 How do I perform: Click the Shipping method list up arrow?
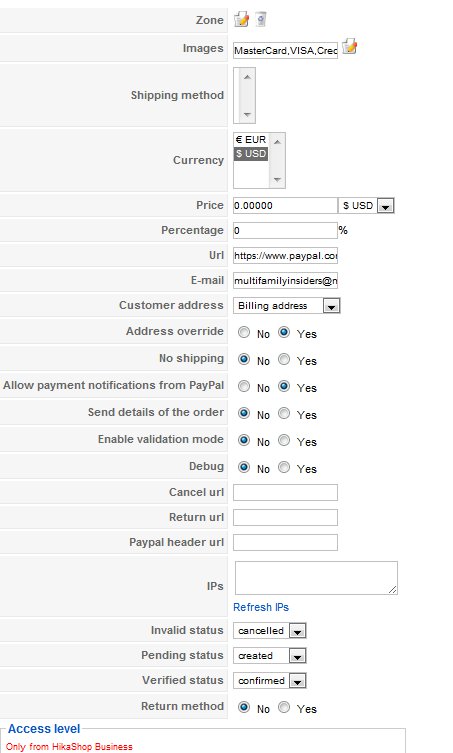[247, 77]
